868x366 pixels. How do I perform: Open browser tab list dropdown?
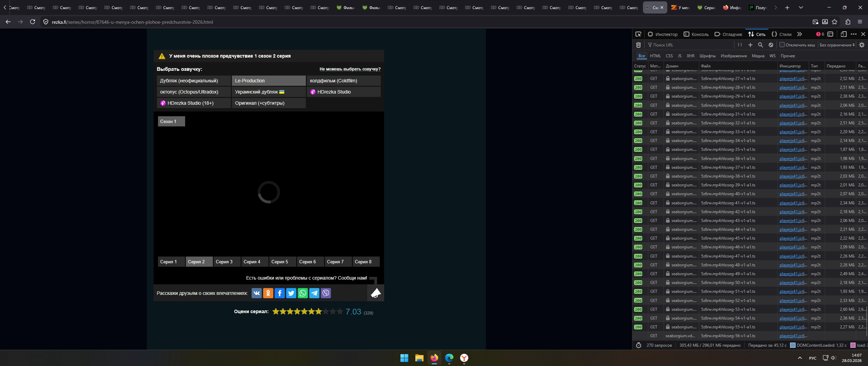[x=801, y=7]
